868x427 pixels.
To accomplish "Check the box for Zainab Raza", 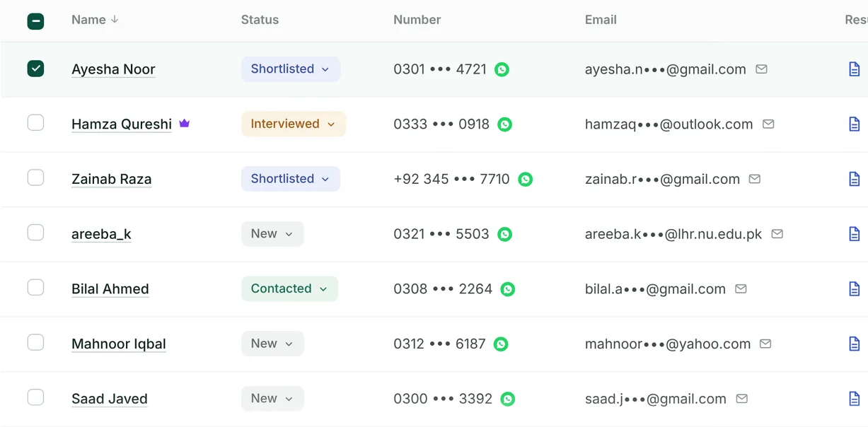I will (35, 177).
